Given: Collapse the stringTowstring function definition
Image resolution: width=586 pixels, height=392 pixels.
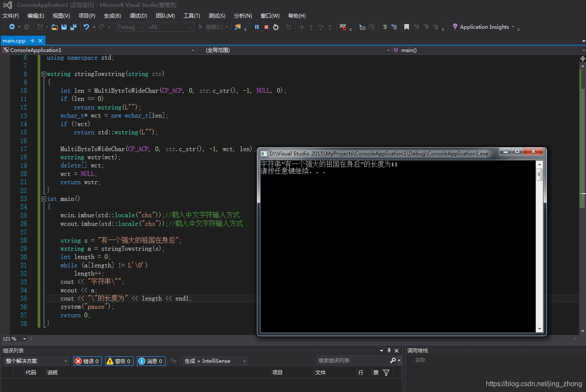Looking at the screenshot, I should pyautogui.click(x=44, y=73).
